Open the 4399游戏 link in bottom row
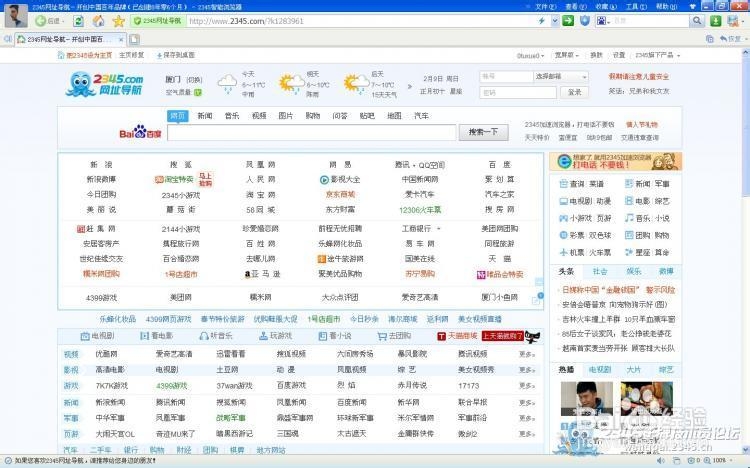This screenshot has width=750, height=468. (101, 298)
